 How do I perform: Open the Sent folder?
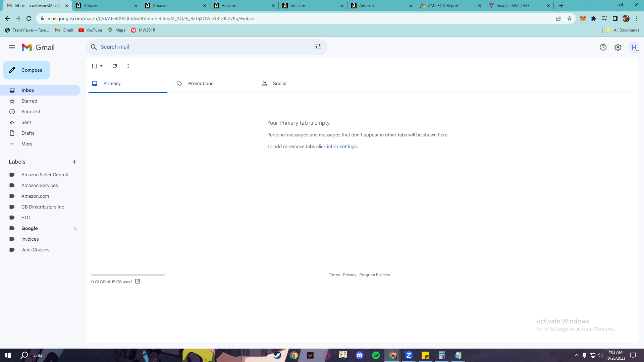[40, 122]
